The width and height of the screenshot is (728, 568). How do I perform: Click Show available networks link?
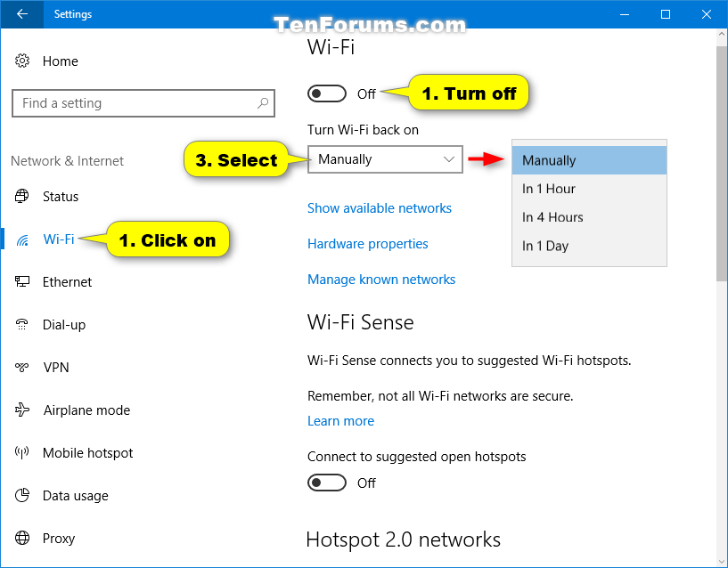point(380,208)
